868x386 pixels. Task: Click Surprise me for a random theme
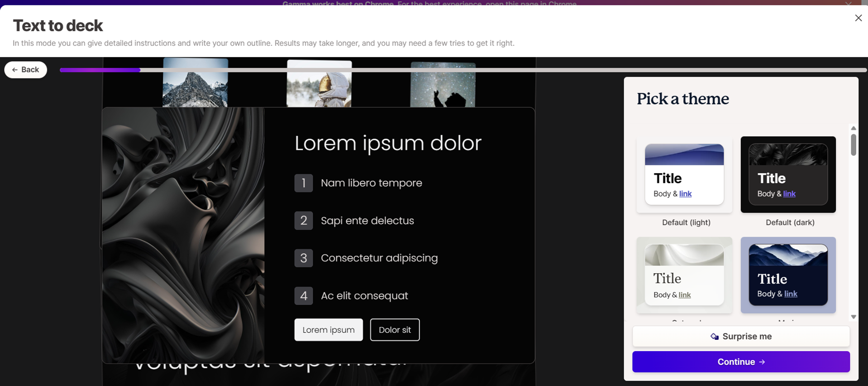coord(741,336)
